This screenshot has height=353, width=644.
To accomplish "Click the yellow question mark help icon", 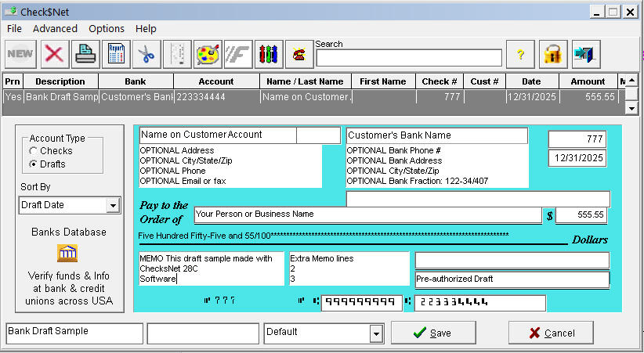I will click(520, 54).
